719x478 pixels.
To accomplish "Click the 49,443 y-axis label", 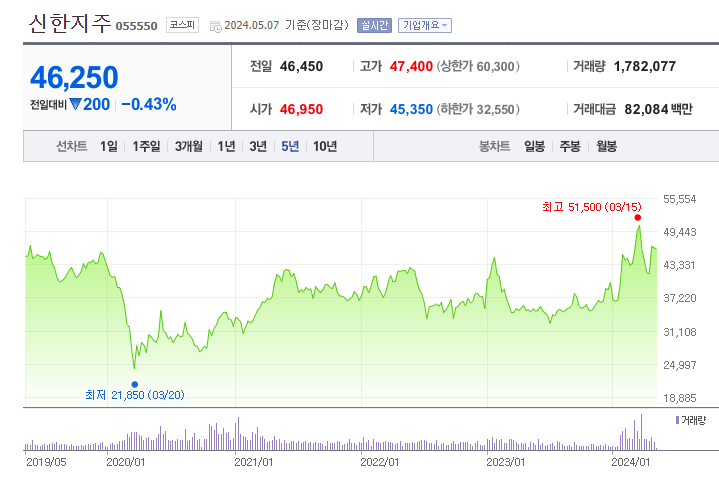I will point(680,232).
